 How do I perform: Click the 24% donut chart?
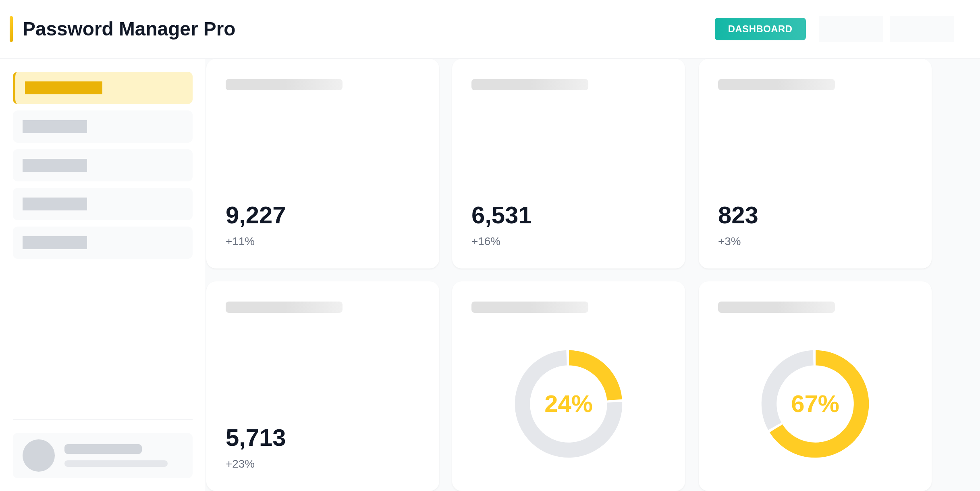tap(568, 404)
